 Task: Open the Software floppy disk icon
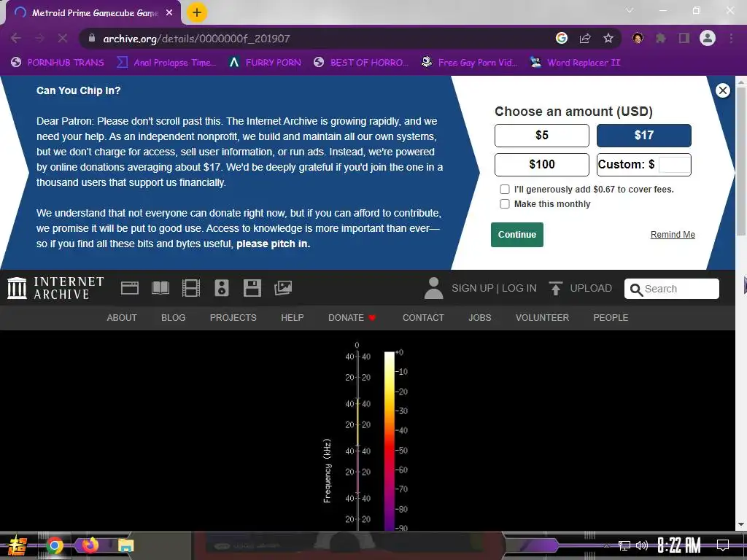[252, 288]
